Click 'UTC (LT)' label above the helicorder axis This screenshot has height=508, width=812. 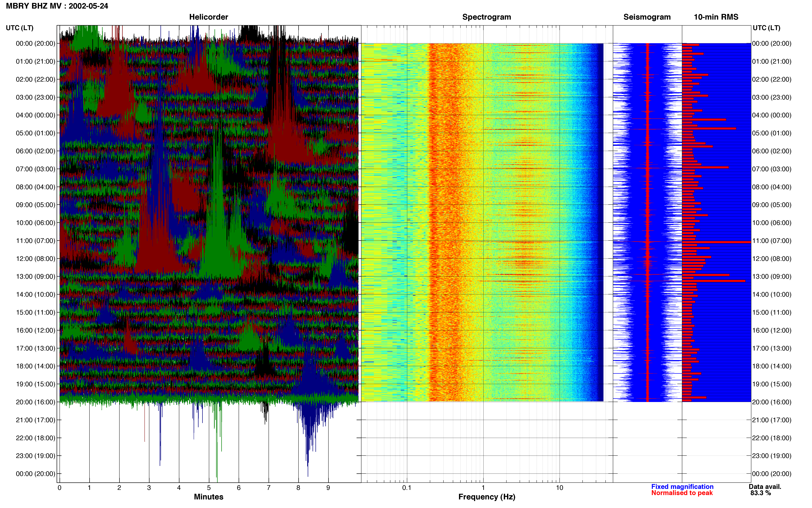pos(20,28)
